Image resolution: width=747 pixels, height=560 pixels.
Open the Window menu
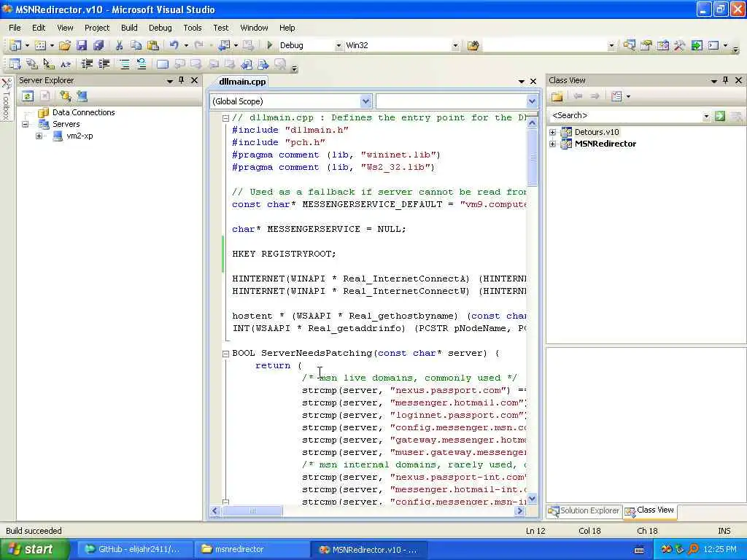pos(254,28)
